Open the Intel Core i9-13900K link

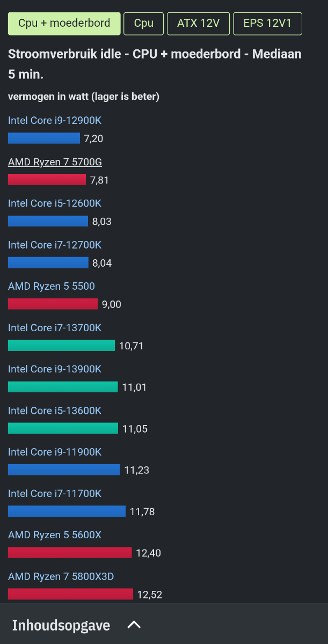tap(55, 369)
